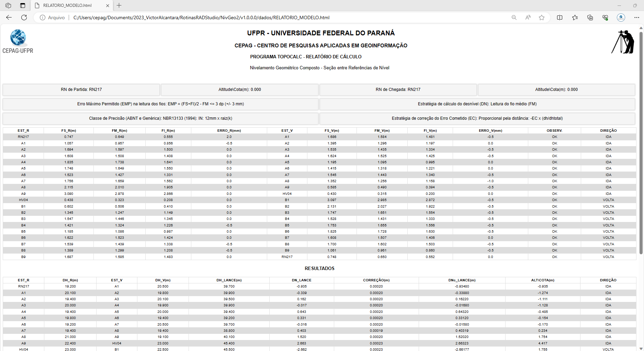
Task: Click the FS_R value 2.115
Action: pyautogui.click(x=69, y=187)
